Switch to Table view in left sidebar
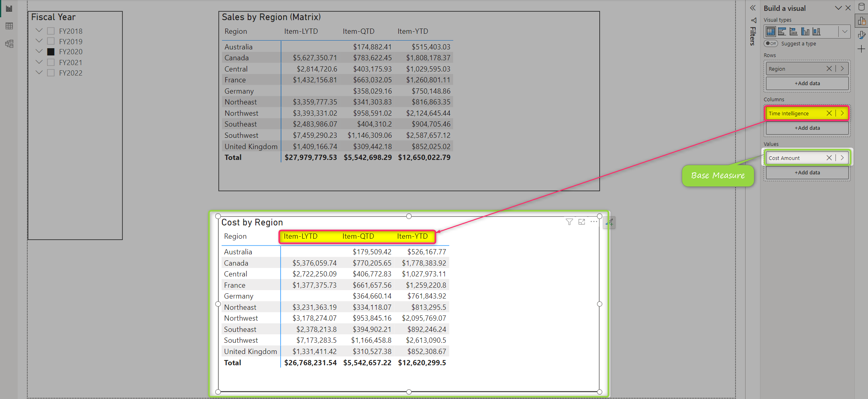 click(x=9, y=26)
